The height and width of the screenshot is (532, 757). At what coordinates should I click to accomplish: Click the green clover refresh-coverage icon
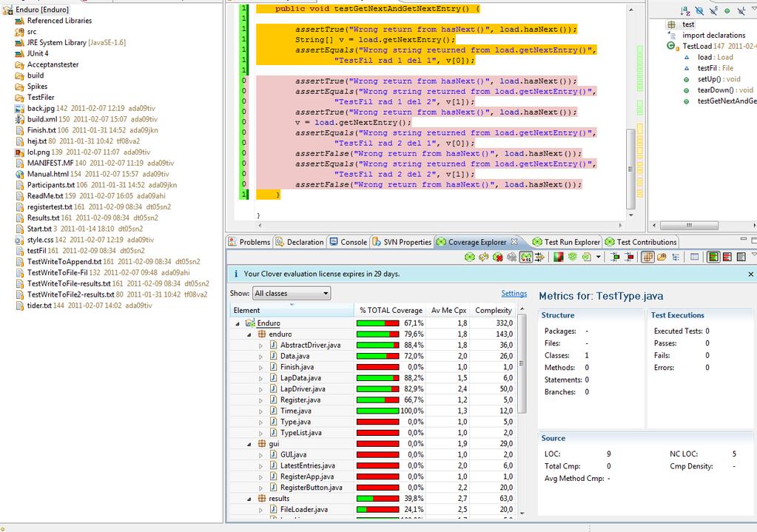(469, 257)
